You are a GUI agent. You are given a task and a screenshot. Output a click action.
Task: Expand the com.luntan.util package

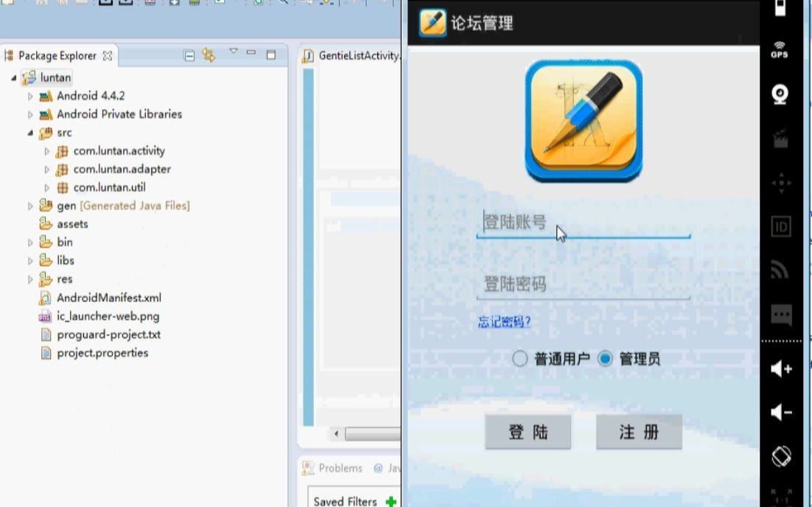(46, 187)
